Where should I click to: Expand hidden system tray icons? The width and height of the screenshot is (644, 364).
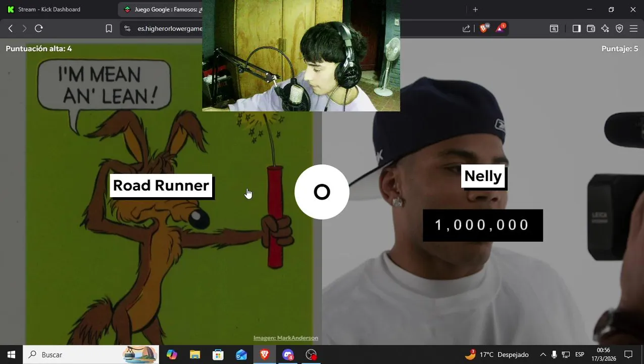pyautogui.click(x=543, y=354)
